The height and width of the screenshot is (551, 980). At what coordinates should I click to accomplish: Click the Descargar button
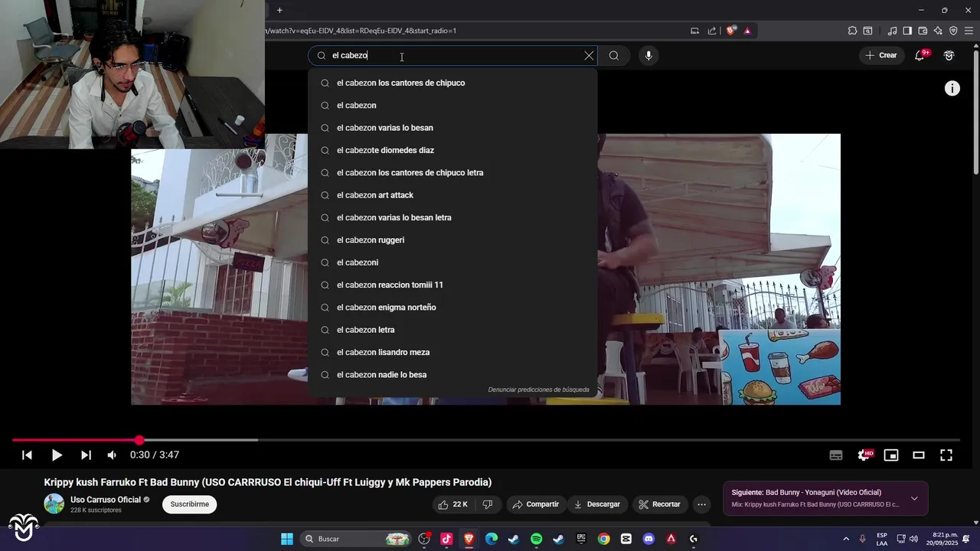click(597, 504)
